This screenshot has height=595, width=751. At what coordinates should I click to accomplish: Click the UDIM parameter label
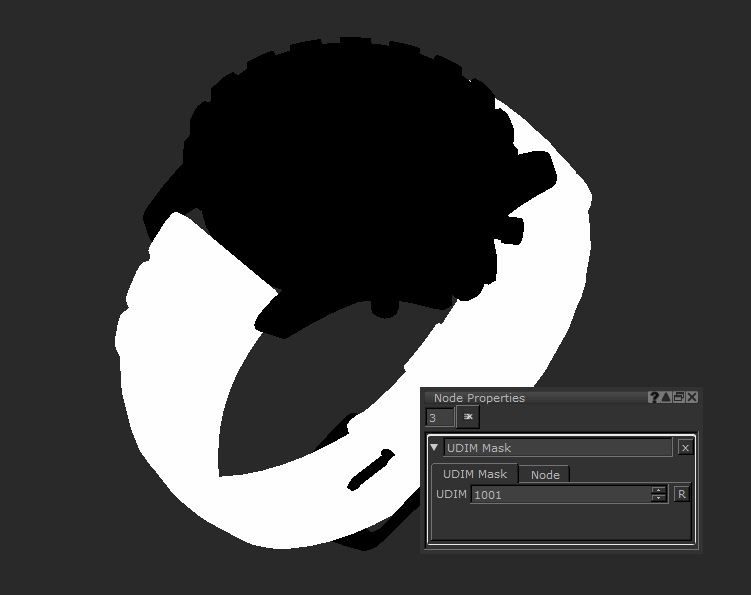coord(451,495)
